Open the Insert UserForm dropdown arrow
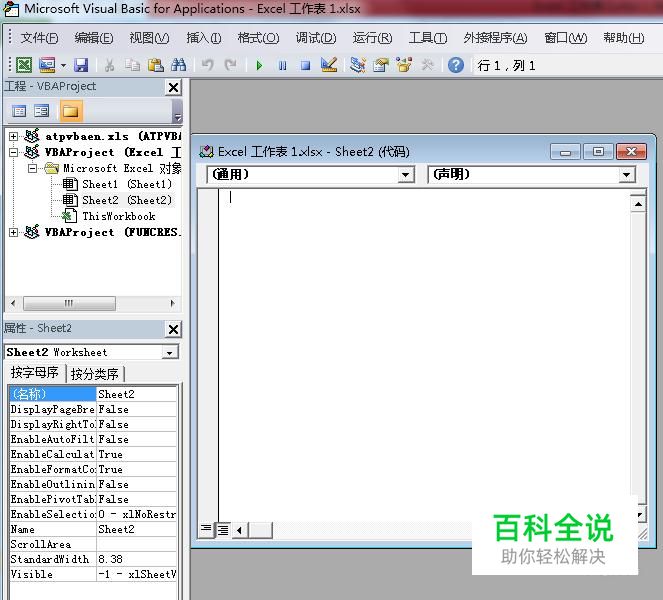663x600 pixels. click(63, 66)
